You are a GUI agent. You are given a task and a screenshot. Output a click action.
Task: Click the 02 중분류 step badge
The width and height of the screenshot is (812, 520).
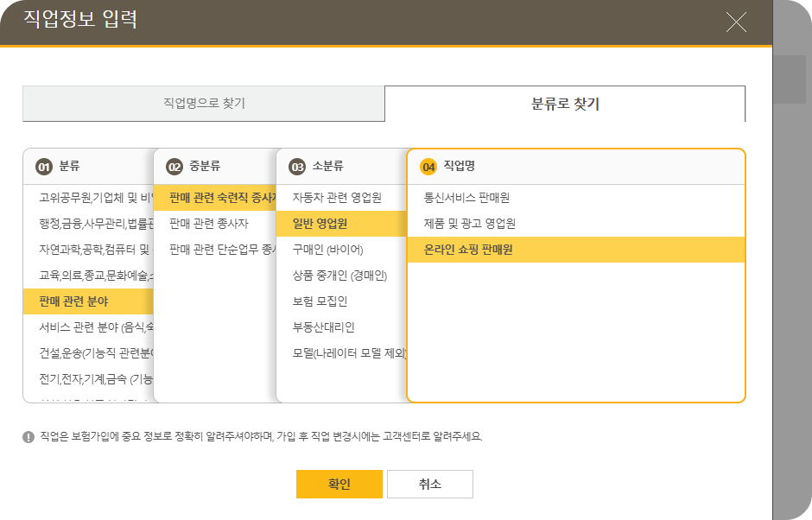point(174,167)
